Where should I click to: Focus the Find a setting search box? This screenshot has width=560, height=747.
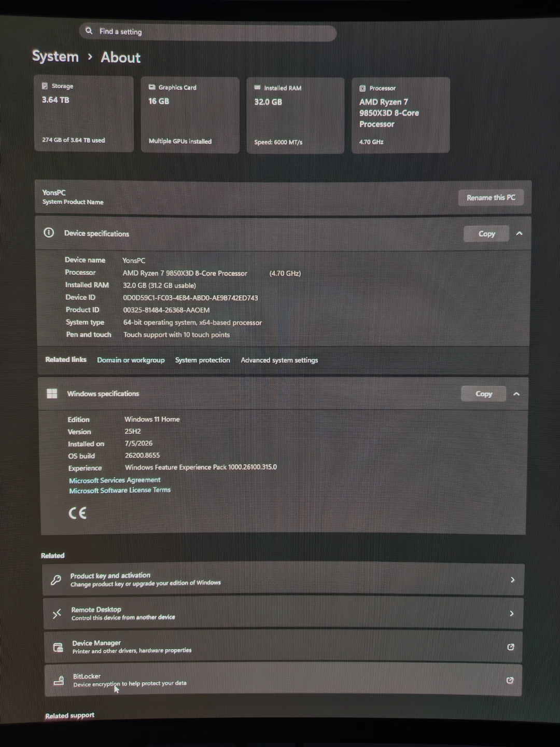(208, 32)
